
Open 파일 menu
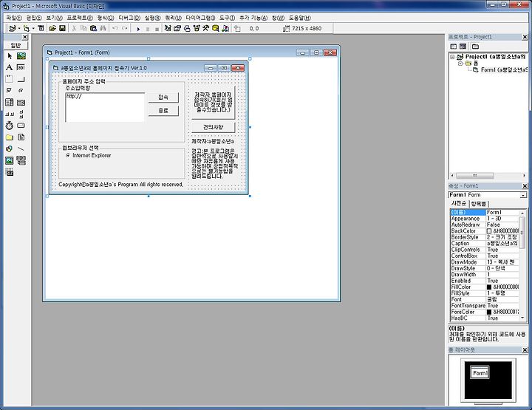[13, 18]
